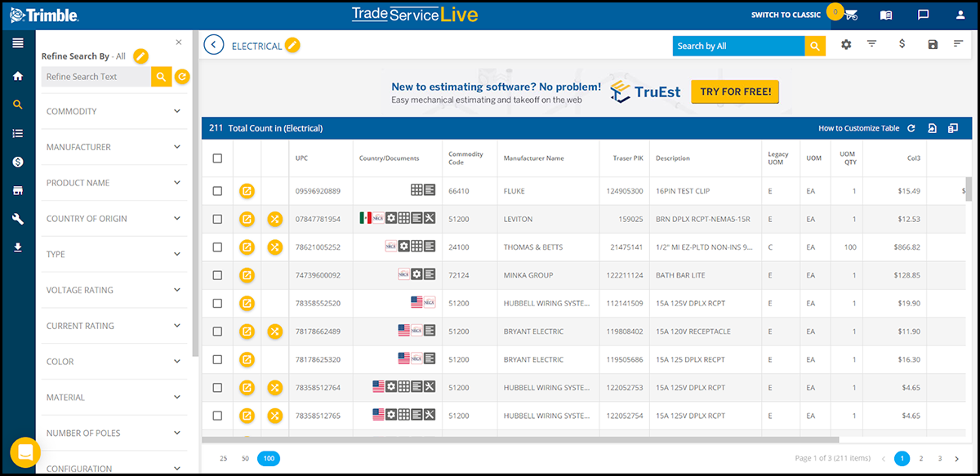Click the next page arrow in pagination
Image resolution: width=980 pixels, height=476 pixels.
coord(959,459)
